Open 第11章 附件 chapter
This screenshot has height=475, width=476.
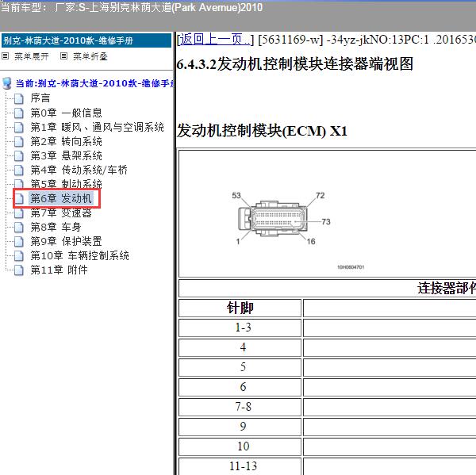click(x=59, y=270)
